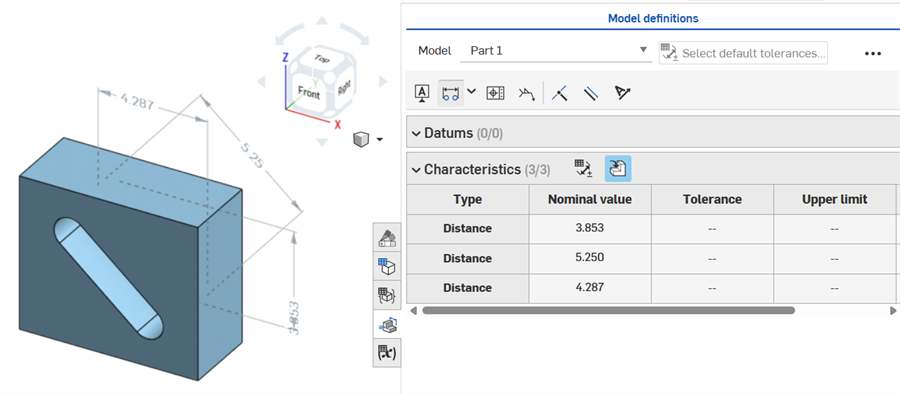The width and height of the screenshot is (900, 394).
Task: Open the Model definitions panel icon
Action: [x=387, y=325]
